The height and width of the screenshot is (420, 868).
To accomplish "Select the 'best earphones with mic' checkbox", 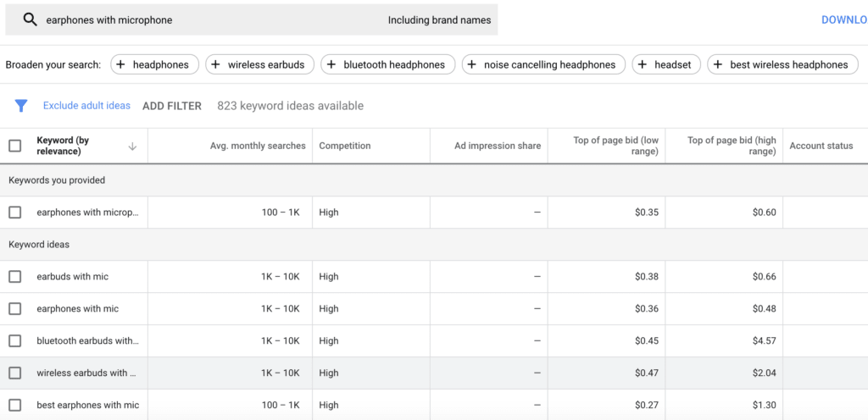I will (14, 405).
